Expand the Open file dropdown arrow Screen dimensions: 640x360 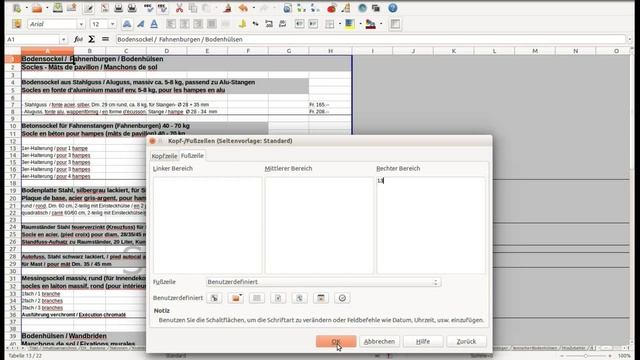click(47, 8)
